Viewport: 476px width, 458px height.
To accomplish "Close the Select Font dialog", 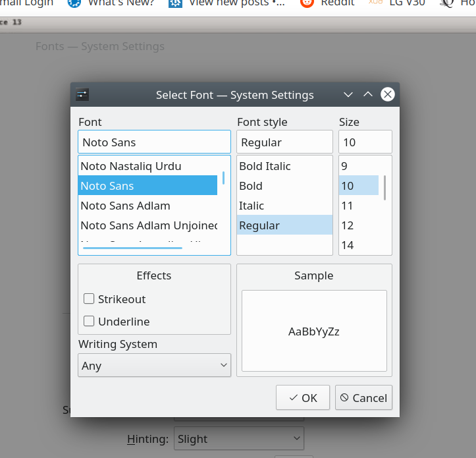I will (x=388, y=95).
